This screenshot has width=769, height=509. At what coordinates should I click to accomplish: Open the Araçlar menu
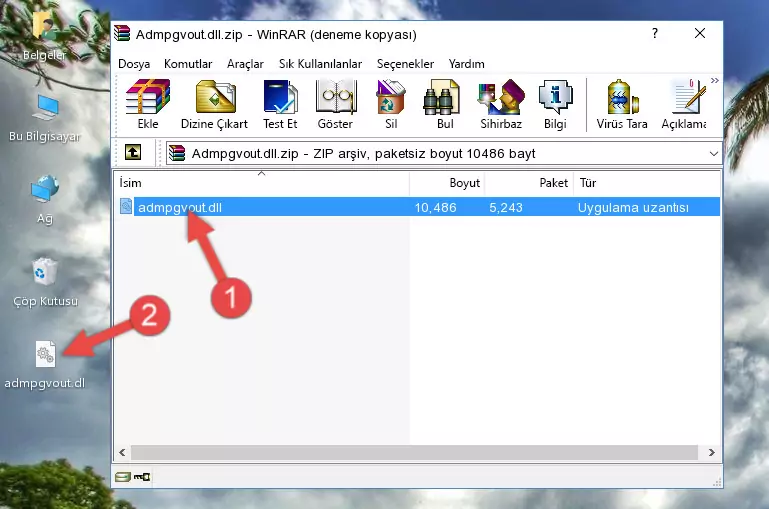point(245,64)
